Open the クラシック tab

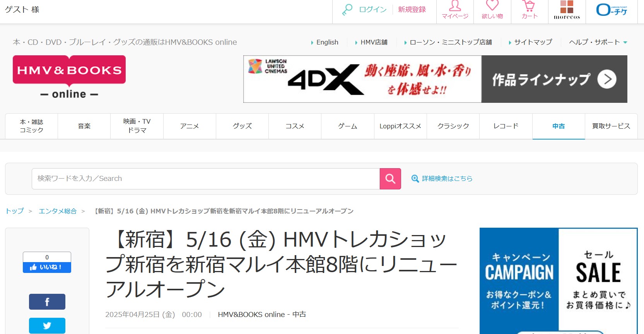453,126
